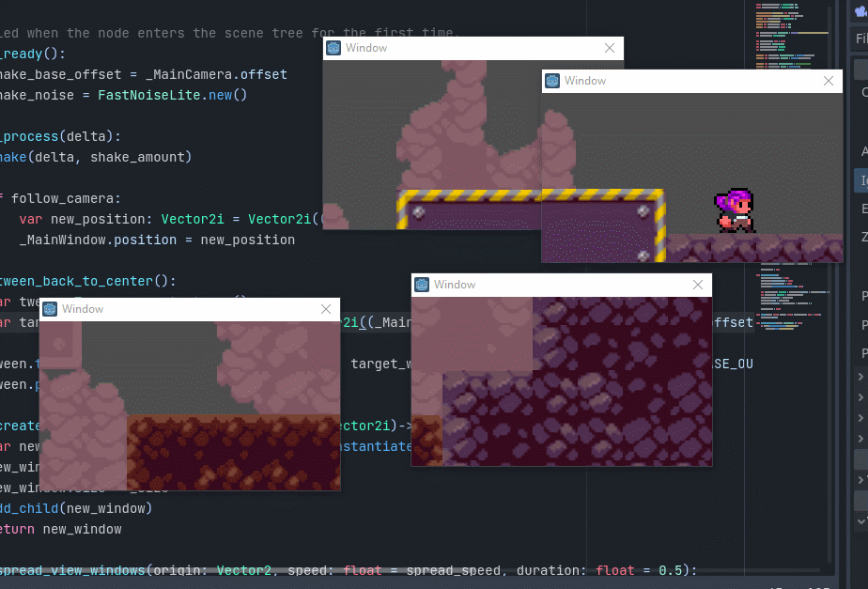Click the partially visible "instantiate" code text
Viewport: 868px width, 589px height.
pos(376,447)
